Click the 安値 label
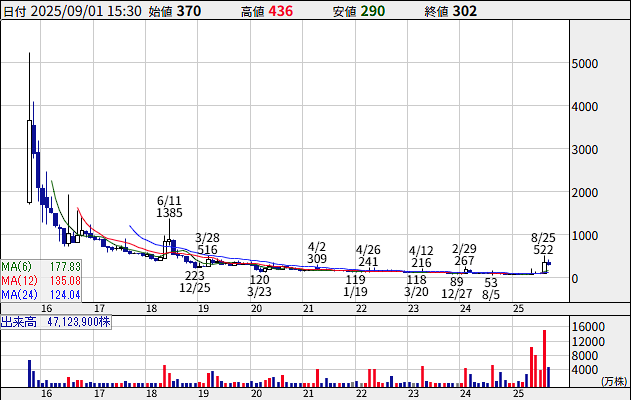 (x=344, y=12)
